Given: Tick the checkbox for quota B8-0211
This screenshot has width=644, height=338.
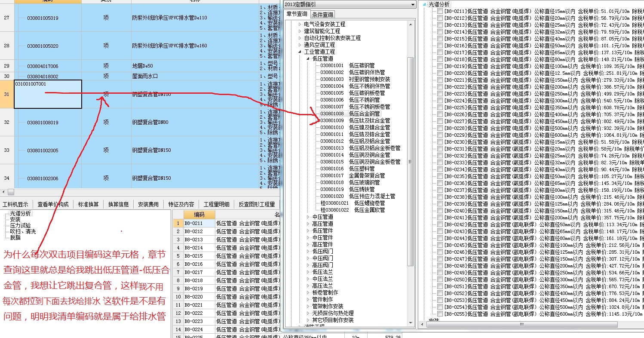Looking at the screenshot, I should click(440, 11).
